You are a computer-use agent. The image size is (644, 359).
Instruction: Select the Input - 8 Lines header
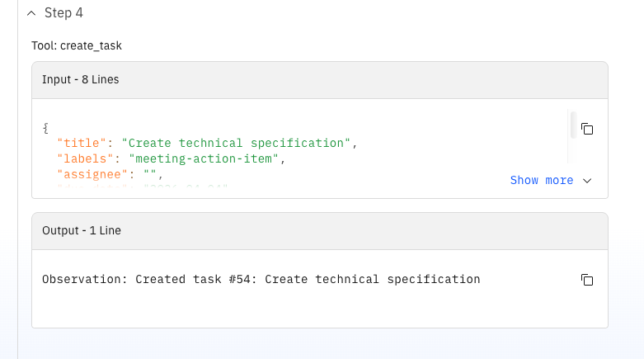(81, 79)
